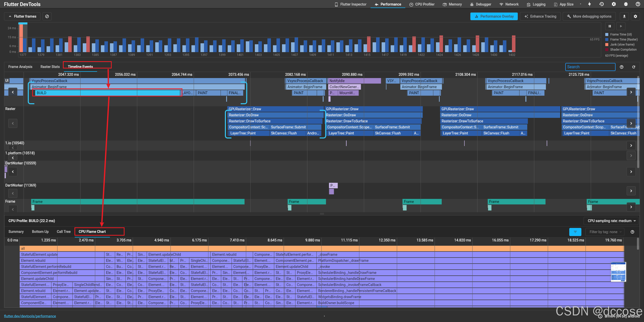Screen dimensions: 644x322
Task: Toggle the Performance Overlay button
Action: (x=494, y=16)
